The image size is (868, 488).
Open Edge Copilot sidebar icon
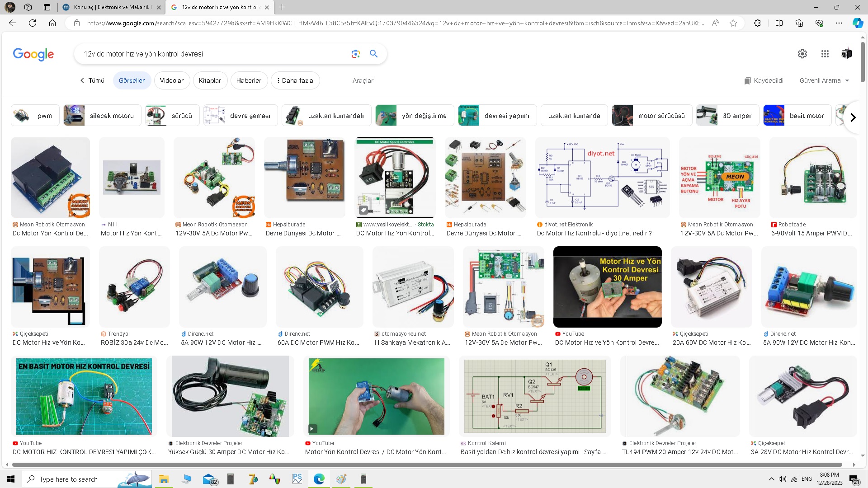point(858,23)
